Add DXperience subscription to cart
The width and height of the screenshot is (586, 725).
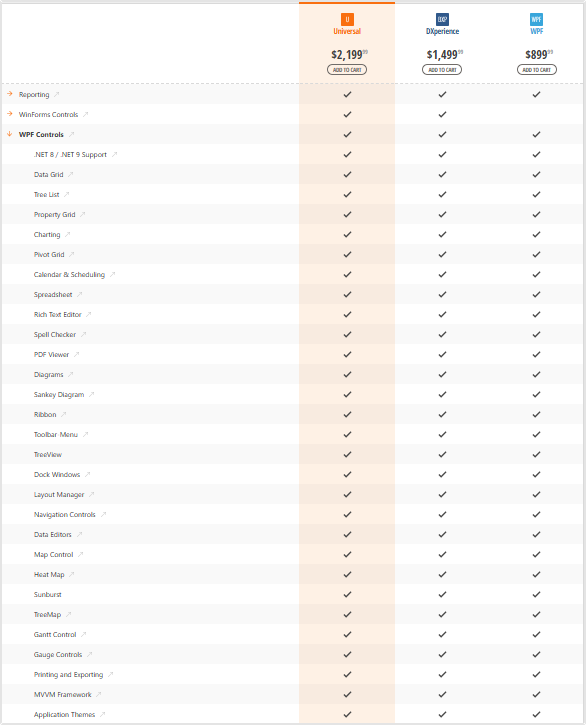442,70
